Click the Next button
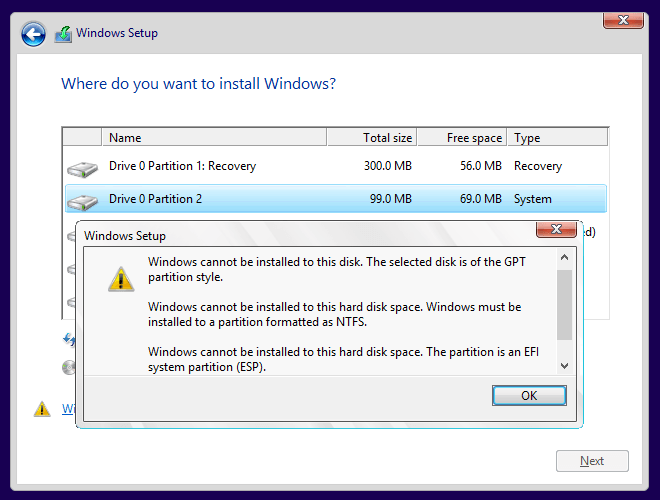Viewport: 660px width, 500px height. [592, 461]
